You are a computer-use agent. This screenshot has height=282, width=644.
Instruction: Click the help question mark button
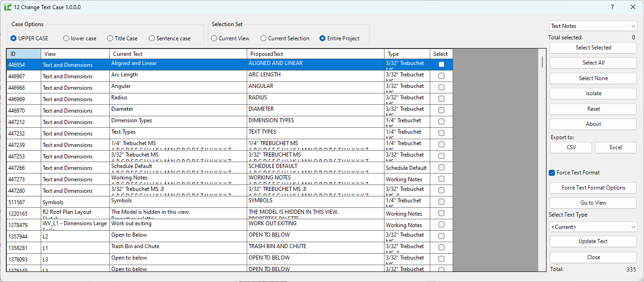[x=612, y=7]
